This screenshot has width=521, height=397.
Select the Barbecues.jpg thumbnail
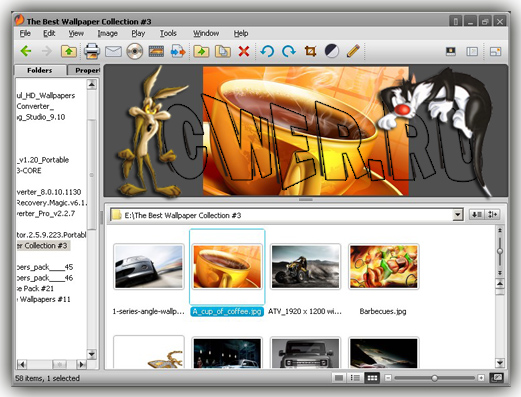[383, 267]
